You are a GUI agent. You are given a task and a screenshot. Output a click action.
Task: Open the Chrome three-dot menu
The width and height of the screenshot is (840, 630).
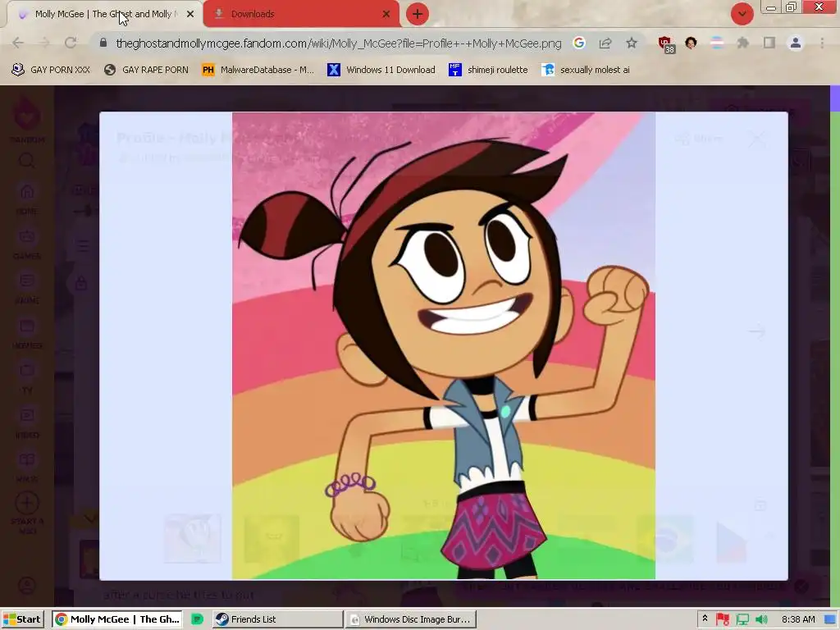click(822, 43)
